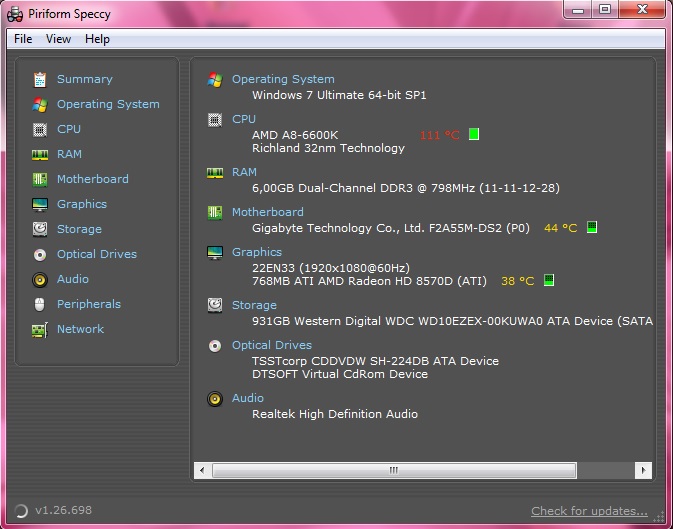Close the Piriform Speccy window
The image size is (673, 529).
[642, 9]
